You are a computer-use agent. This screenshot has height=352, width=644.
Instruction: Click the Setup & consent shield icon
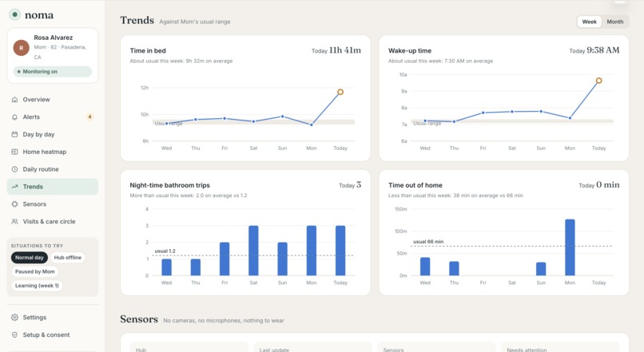[15, 334]
